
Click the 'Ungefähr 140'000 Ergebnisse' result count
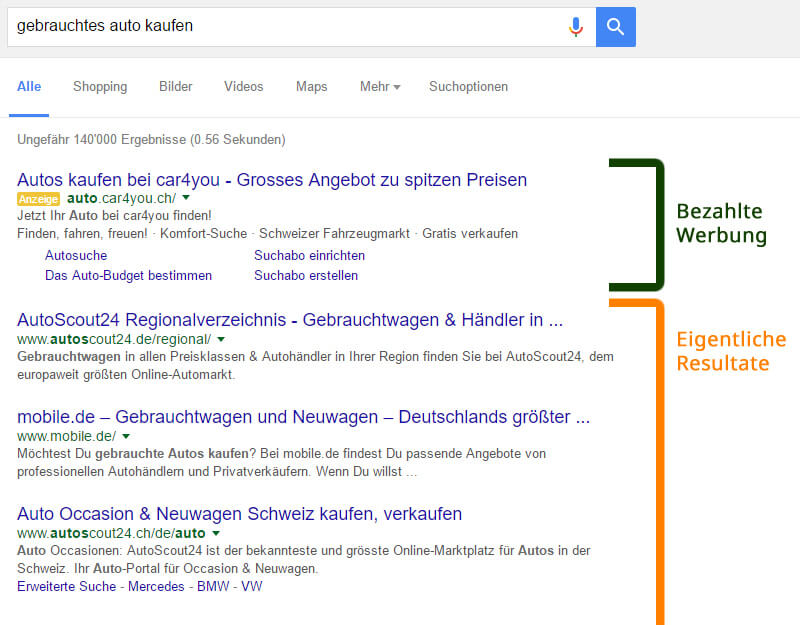tap(152, 140)
